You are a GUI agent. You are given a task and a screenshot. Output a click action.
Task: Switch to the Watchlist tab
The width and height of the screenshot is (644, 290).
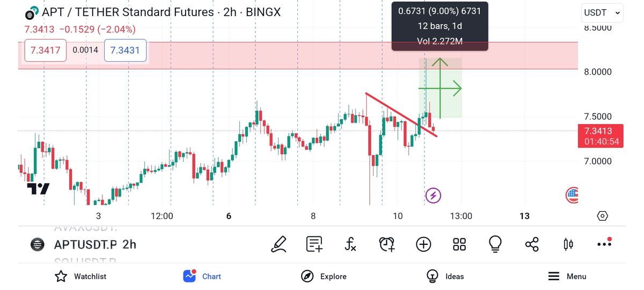tap(80, 277)
